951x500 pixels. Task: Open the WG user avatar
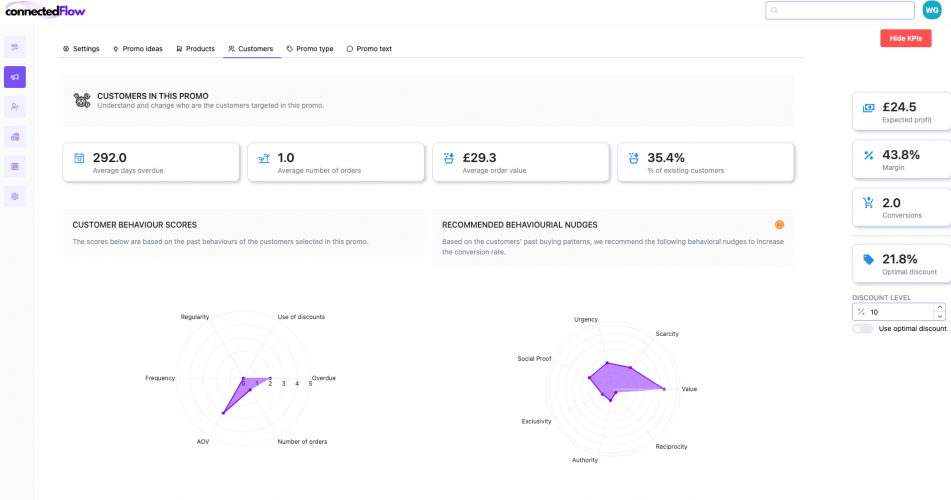[932, 10]
